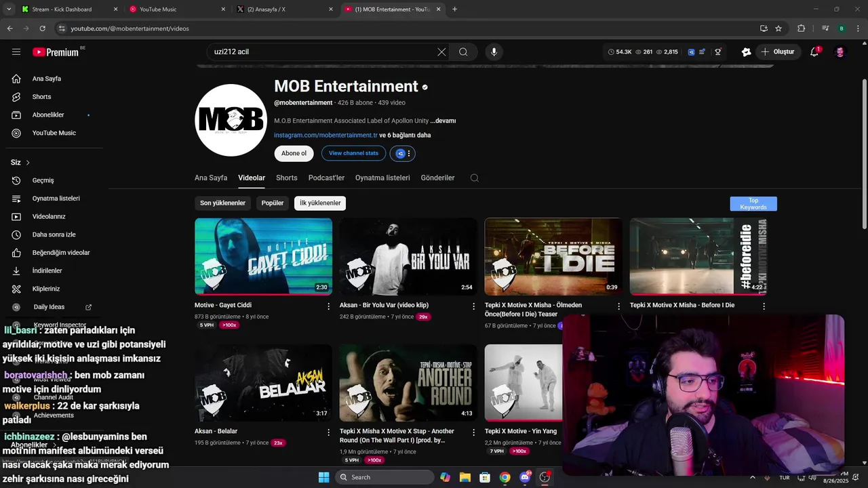868x488 pixels.
Task: Open sidebar Daha sonra izle
Action: tap(51, 235)
